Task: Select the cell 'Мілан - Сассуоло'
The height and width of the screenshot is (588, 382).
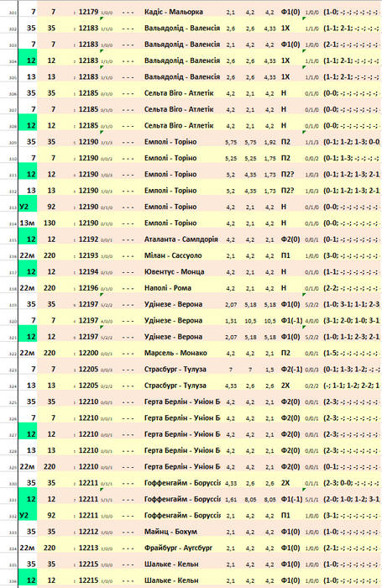Action: click(173, 255)
